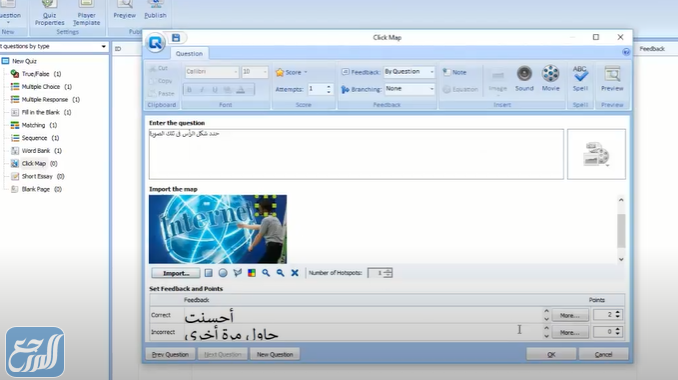Open help with the question mark icon

pyautogui.click(x=626, y=52)
